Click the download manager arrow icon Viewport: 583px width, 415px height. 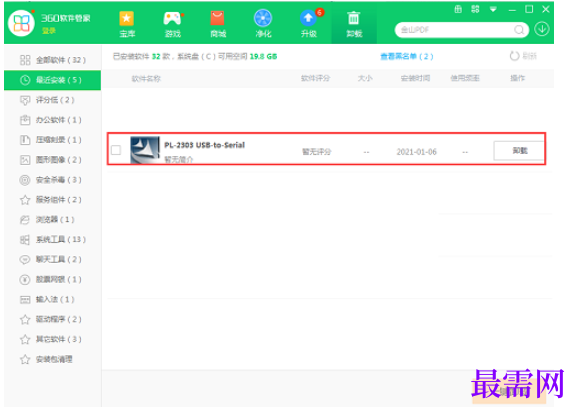(542, 29)
